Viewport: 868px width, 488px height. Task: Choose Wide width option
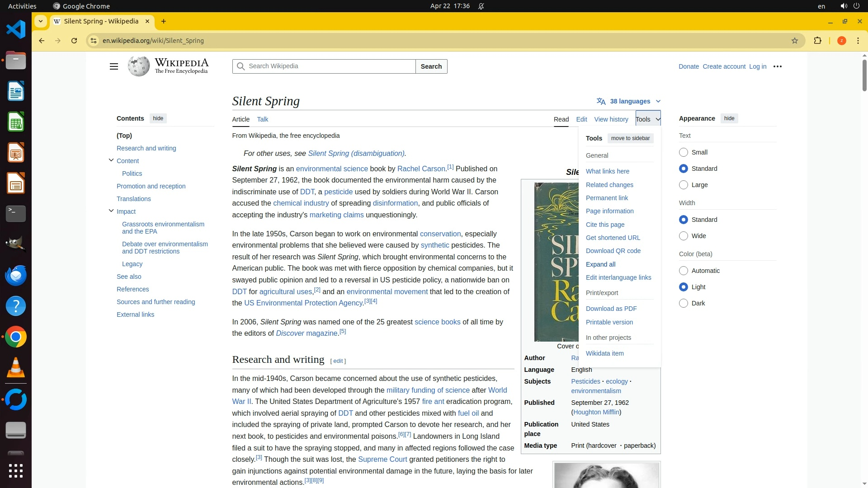684,236
